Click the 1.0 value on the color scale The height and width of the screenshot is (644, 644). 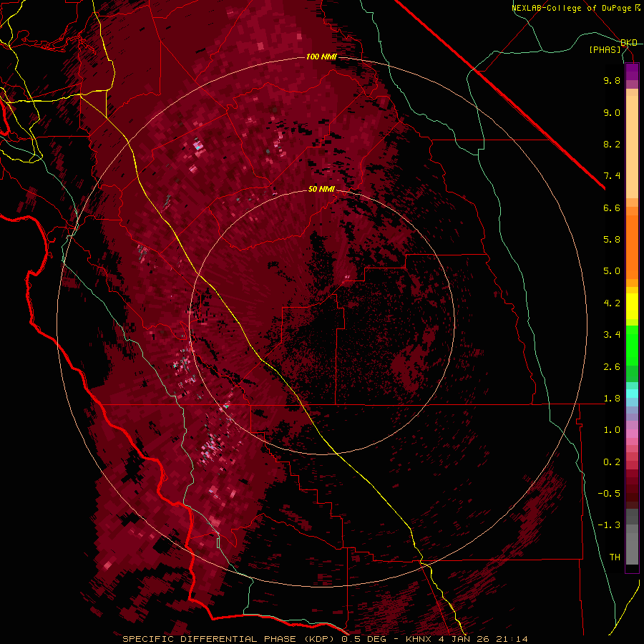click(x=612, y=430)
